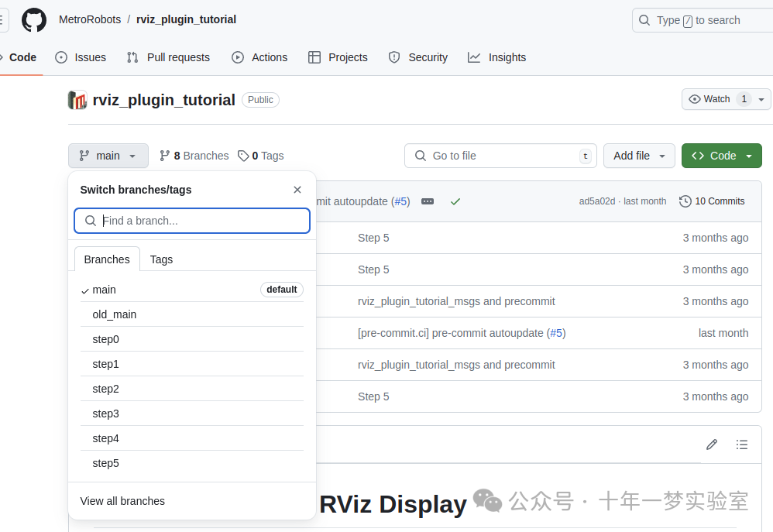The width and height of the screenshot is (773, 532).
Task: Expand the Watch dropdown arrow
Action: click(761, 100)
